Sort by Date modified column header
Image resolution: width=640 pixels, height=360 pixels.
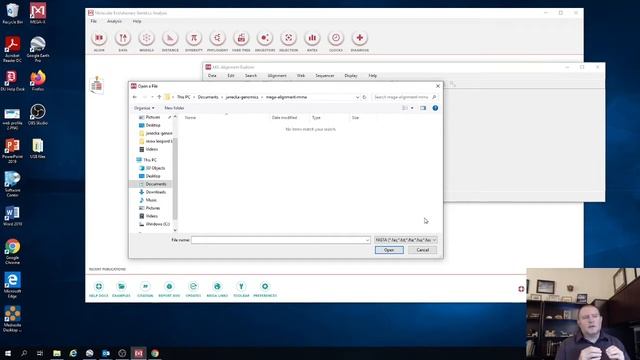click(284, 118)
